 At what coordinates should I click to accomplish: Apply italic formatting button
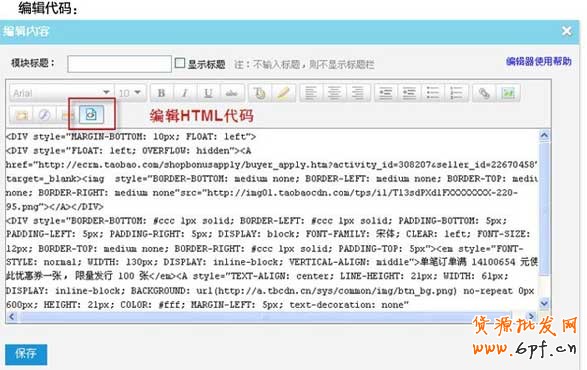(185, 93)
